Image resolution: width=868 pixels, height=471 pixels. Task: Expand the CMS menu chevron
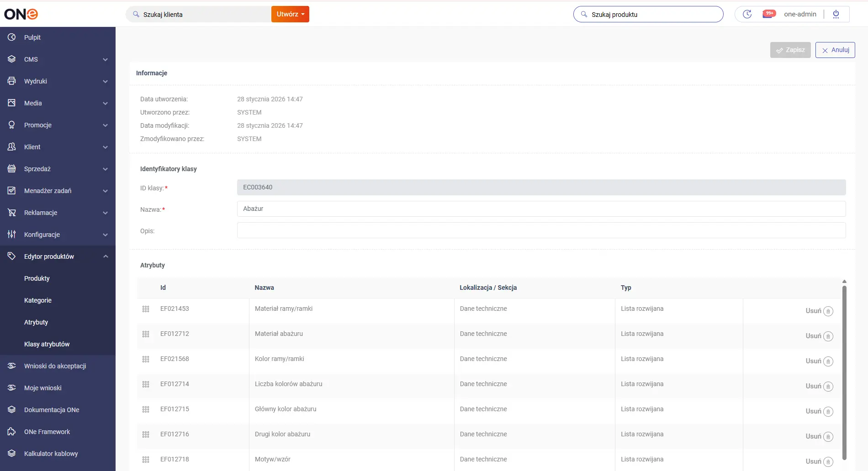click(x=105, y=59)
